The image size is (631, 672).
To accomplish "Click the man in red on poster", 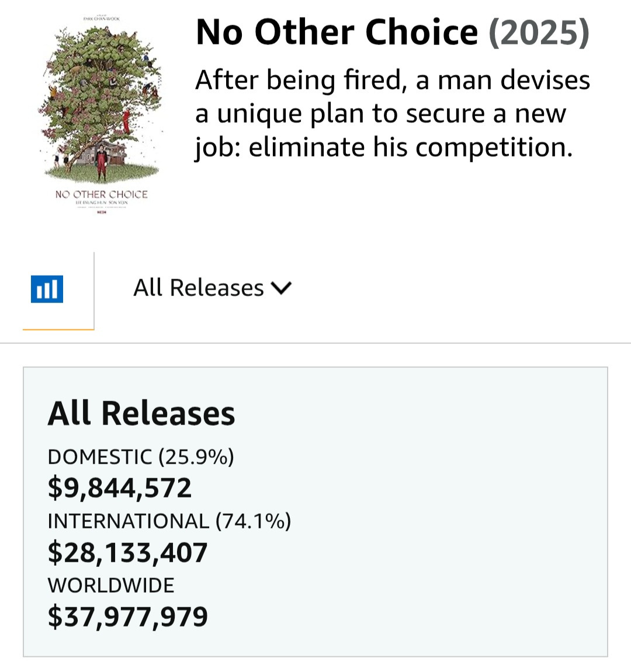I will (102, 163).
